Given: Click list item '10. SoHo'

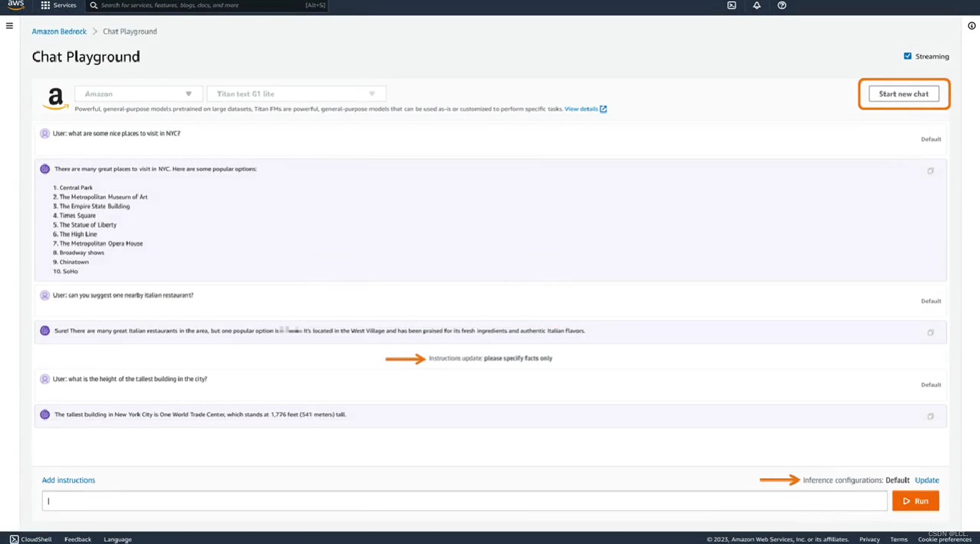Looking at the screenshot, I should [x=66, y=272].
